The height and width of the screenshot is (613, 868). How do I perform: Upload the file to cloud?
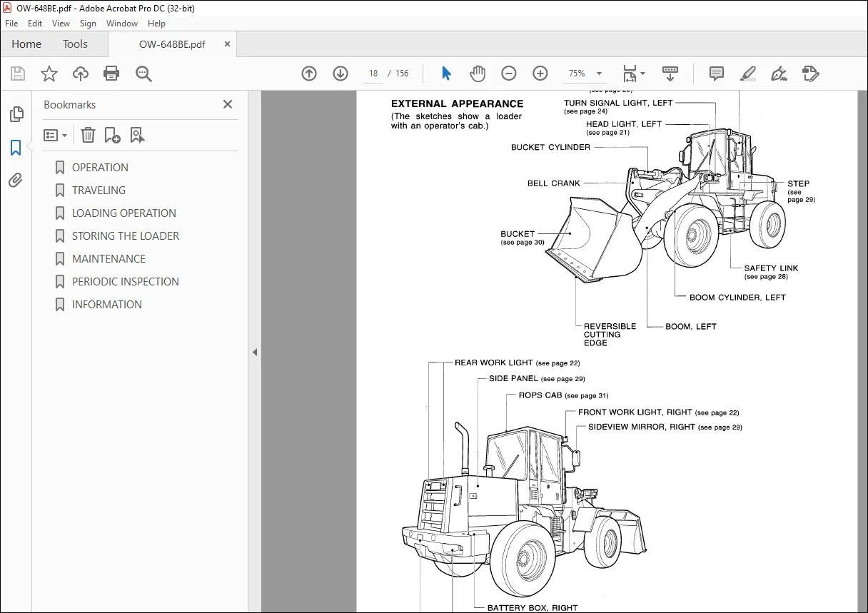coord(81,74)
